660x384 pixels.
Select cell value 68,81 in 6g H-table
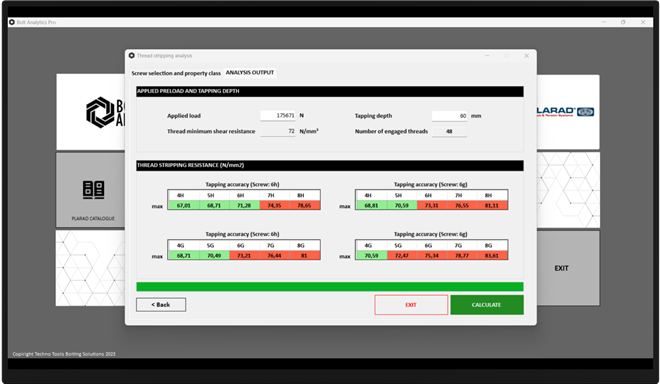(371, 205)
